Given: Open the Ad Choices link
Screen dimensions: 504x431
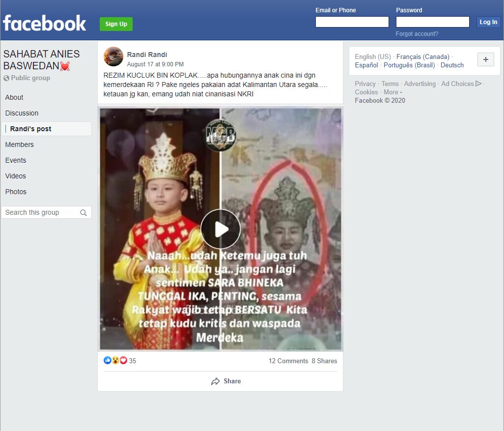Looking at the screenshot, I should (461, 84).
